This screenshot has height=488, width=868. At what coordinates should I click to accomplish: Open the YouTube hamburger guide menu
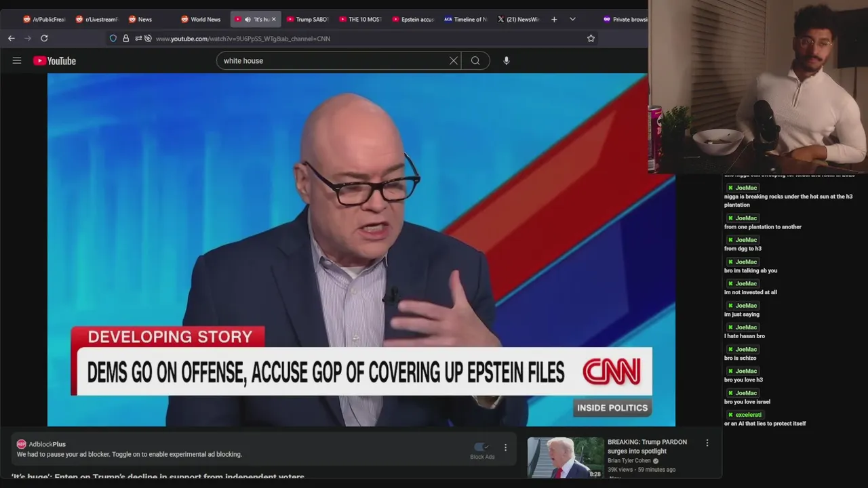click(17, 60)
